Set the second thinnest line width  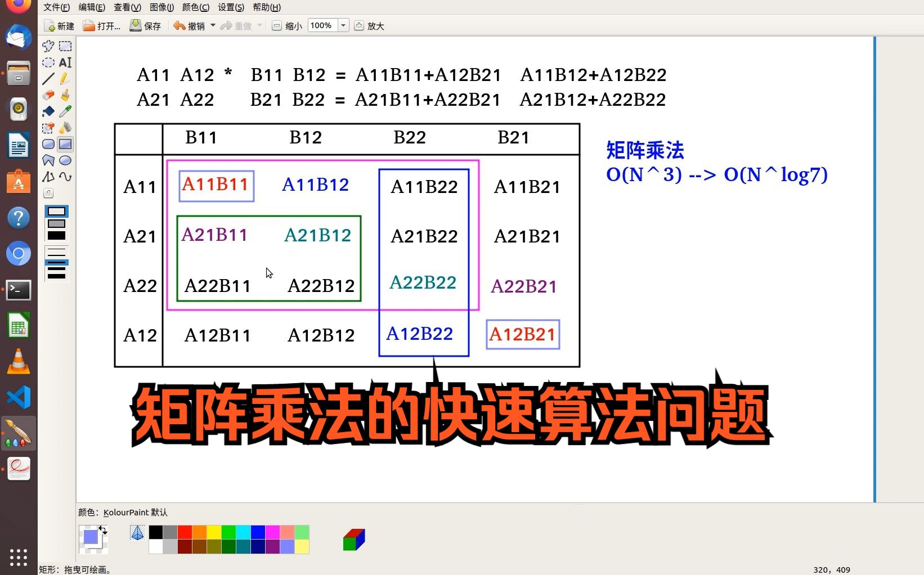[56, 255]
